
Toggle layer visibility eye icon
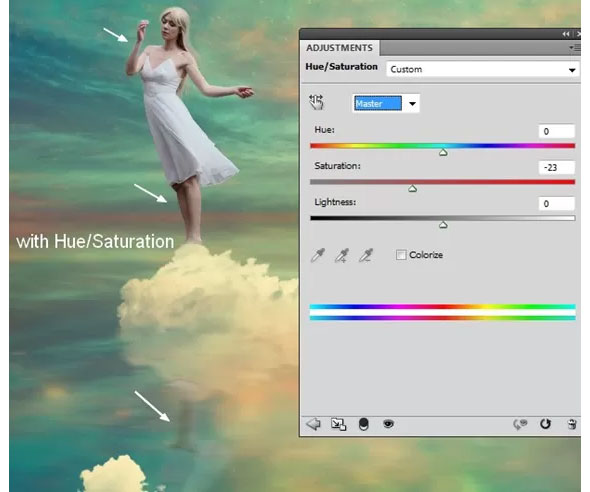388,424
